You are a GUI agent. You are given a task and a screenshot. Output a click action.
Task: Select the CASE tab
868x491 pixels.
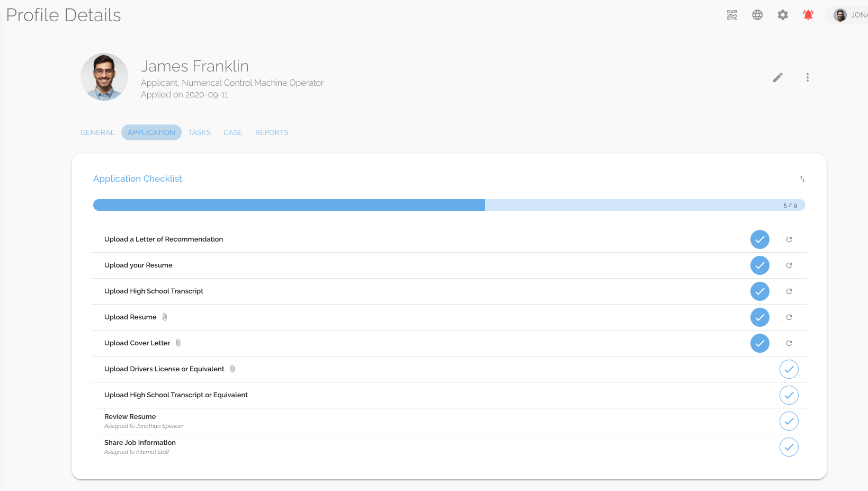(232, 132)
